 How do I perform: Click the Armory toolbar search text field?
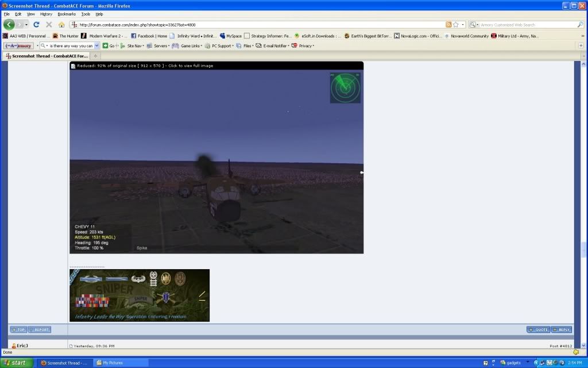click(x=71, y=46)
